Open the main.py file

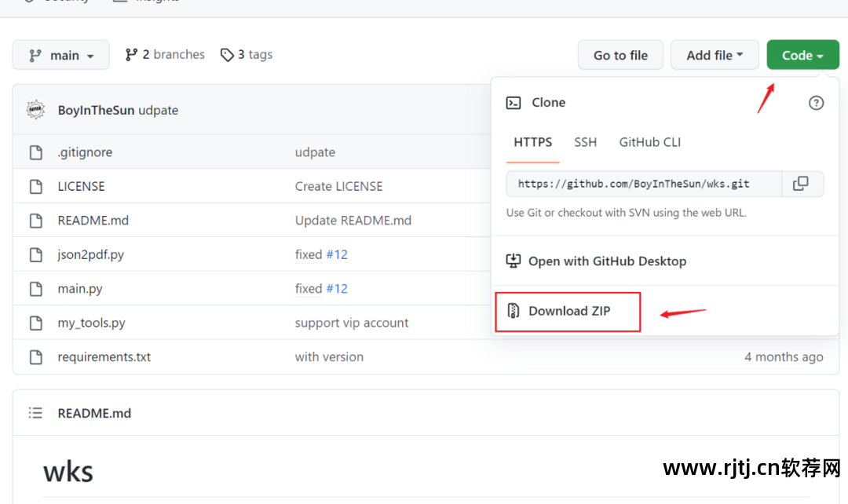click(x=80, y=289)
